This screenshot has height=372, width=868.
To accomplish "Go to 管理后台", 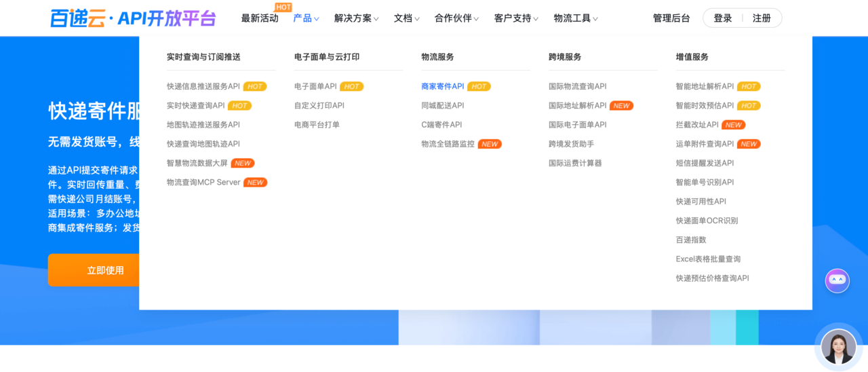I will point(671,18).
